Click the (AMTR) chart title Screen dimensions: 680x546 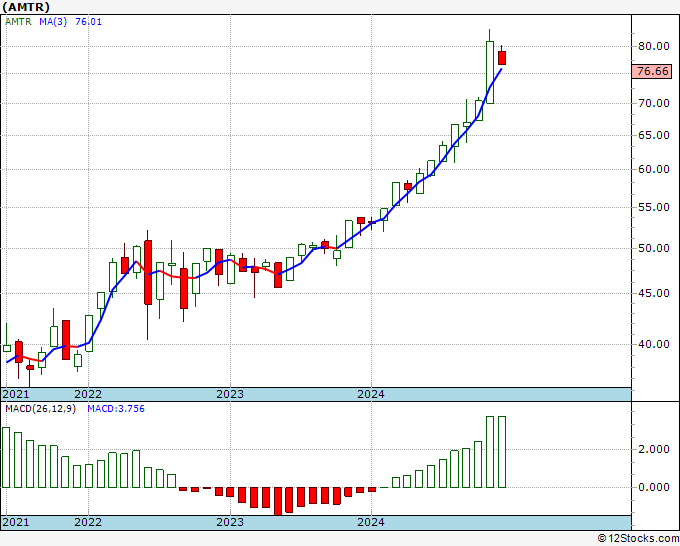pos(26,7)
